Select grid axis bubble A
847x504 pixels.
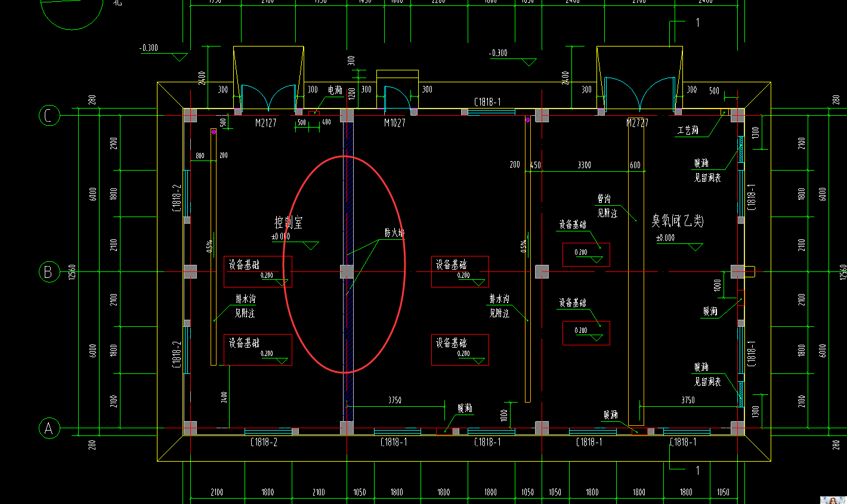50,428
